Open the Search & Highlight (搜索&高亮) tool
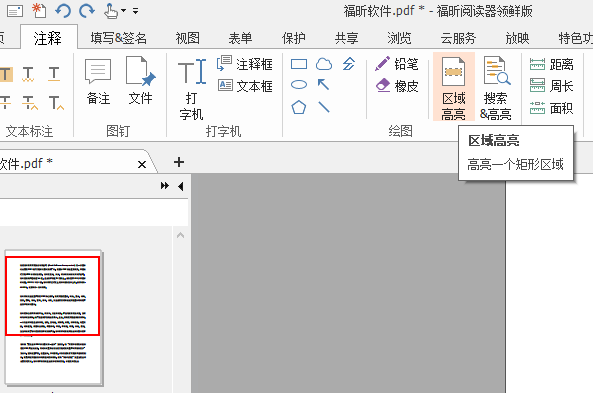This screenshot has width=593, height=393. pos(496,87)
